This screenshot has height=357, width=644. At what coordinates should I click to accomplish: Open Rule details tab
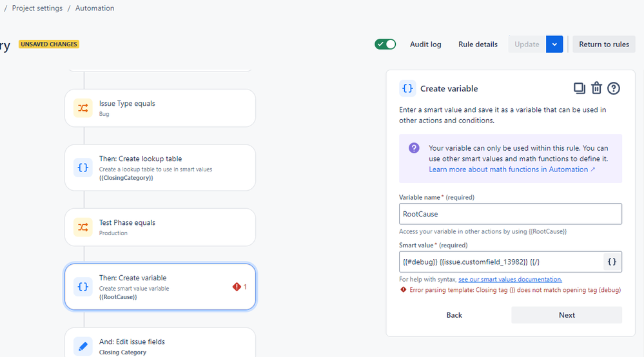pyautogui.click(x=478, y=44)
